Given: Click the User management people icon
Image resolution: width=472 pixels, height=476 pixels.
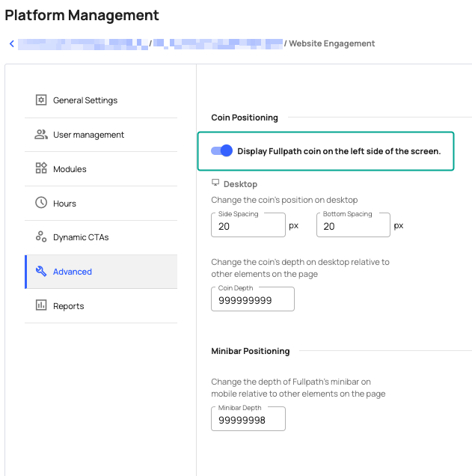Looking at the screenshot, I should pos(41,135).
